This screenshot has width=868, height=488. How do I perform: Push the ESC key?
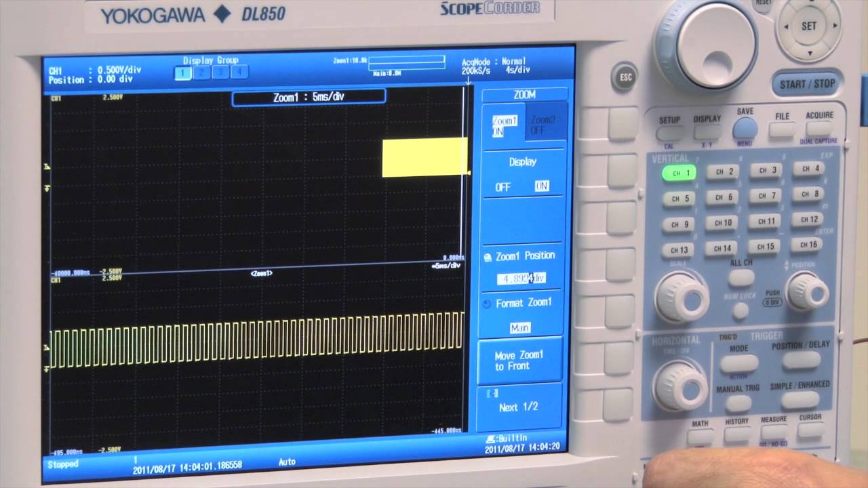tap(625, 77)
